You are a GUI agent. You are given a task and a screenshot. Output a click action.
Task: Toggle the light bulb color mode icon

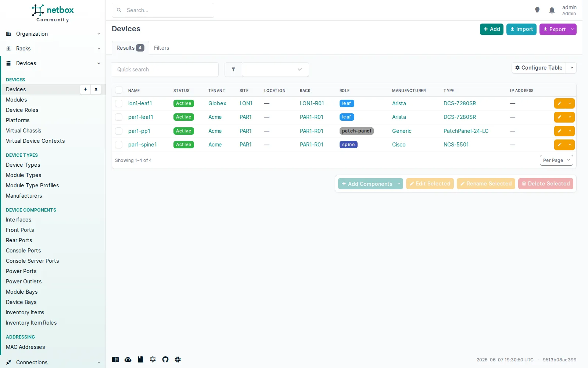537,10
